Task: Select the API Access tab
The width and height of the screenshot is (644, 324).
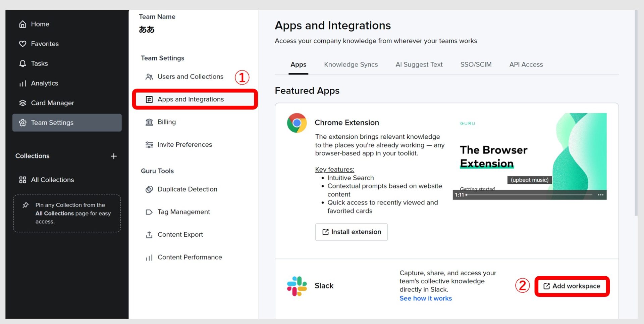Action: coord(526,64)
